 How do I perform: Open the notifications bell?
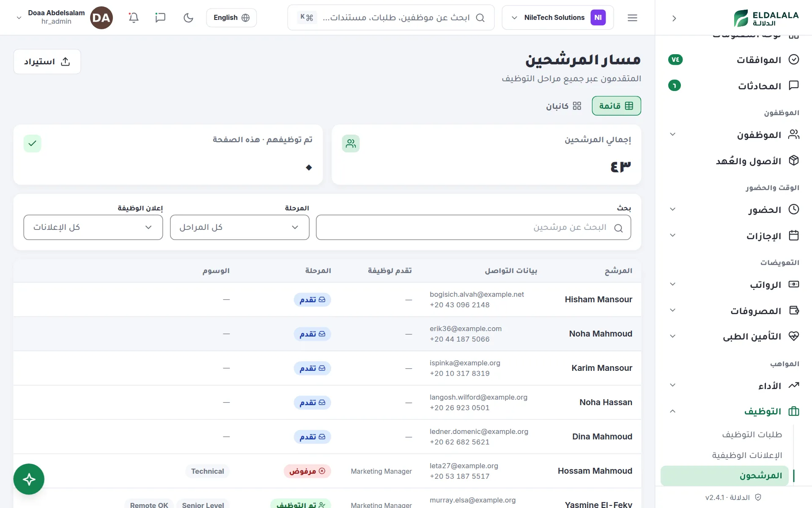coord(134,18)
